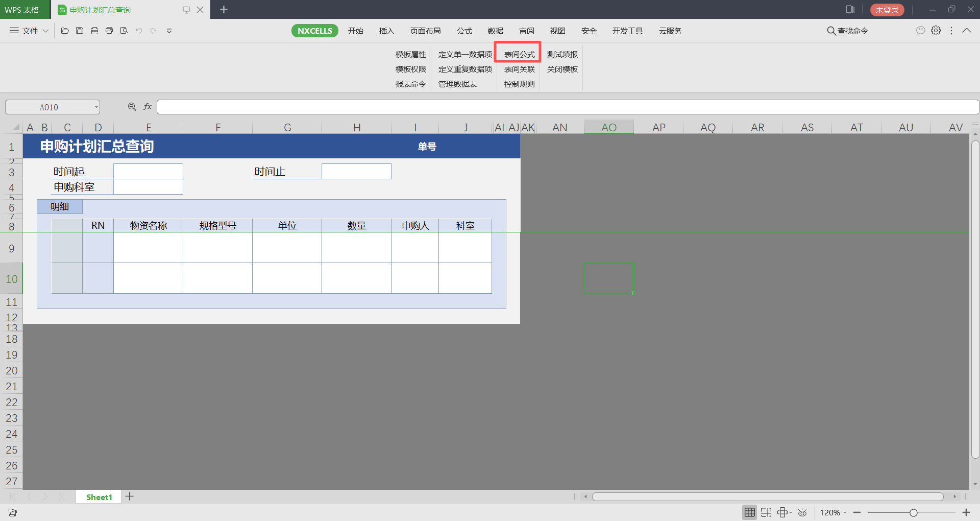Select normal grid view in status bar
This screenshot has width=980, height=521.
point(749,512)
